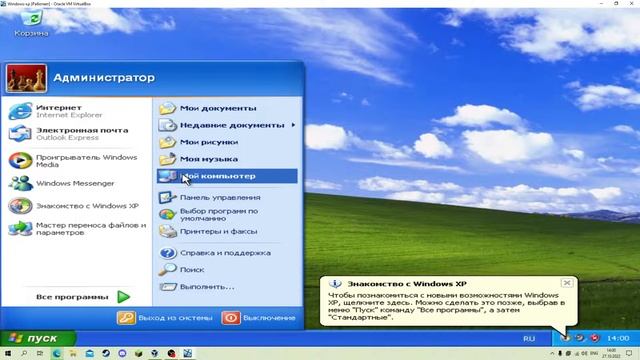This screenshot has height=360, width=640.
Task: Click the Знакомство с Windows XP balloon text
Action: coord(447,306)
